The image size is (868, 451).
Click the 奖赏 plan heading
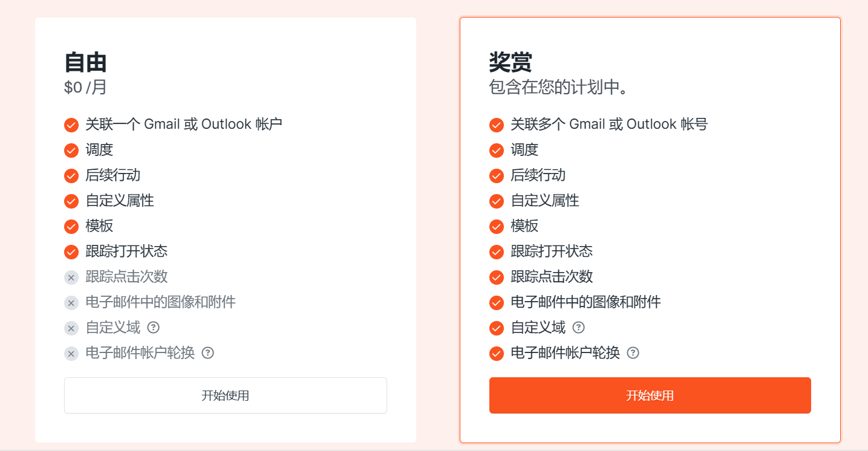[511, 62]
